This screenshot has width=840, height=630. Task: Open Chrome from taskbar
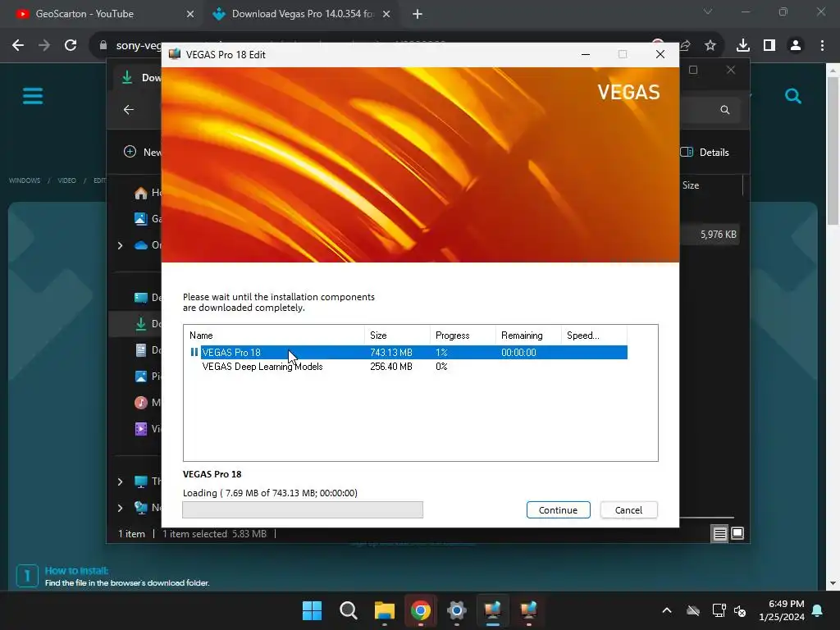(421, 610)
